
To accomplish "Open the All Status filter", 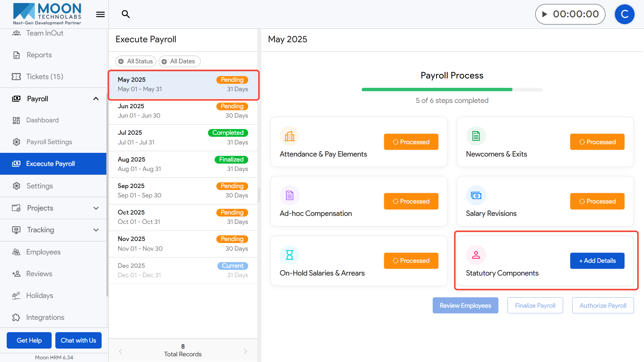I will tap(136, 61).
